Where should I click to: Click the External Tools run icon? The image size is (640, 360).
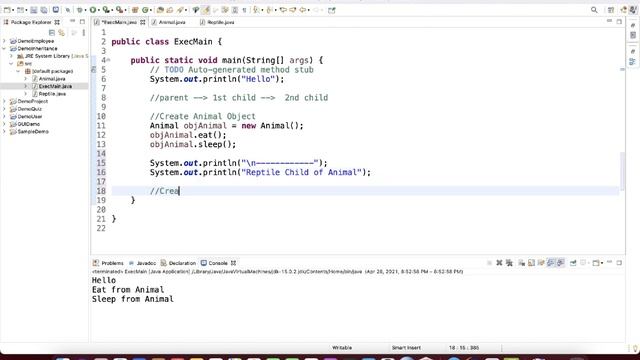[119, 10]
